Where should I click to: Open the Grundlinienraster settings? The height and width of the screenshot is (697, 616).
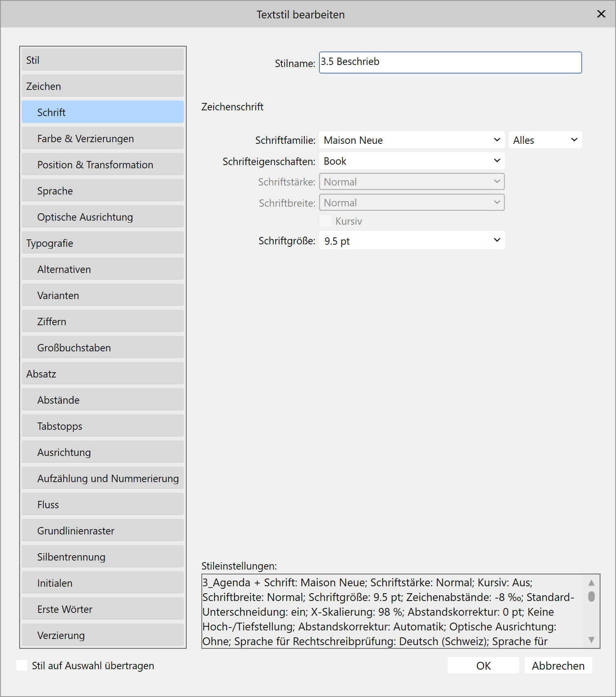pos(103,530)
